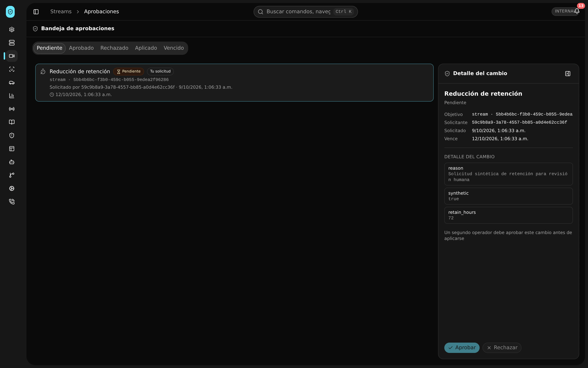The image size is (588, 368).
Task: Click the Ctrl K shortcut hint
Action: tap(343, 12)
